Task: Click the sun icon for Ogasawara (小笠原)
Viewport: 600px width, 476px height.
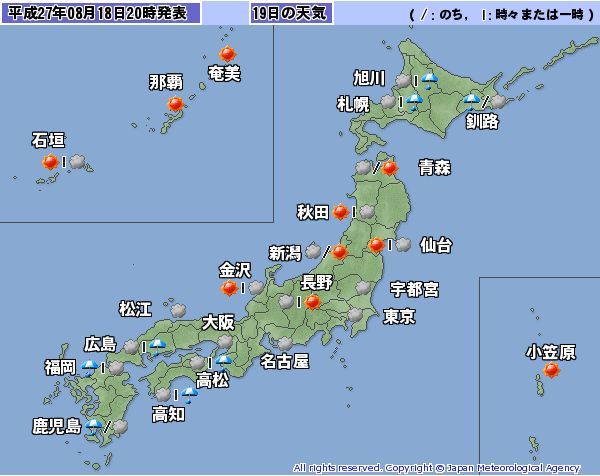Action: [x=551, y=371]
